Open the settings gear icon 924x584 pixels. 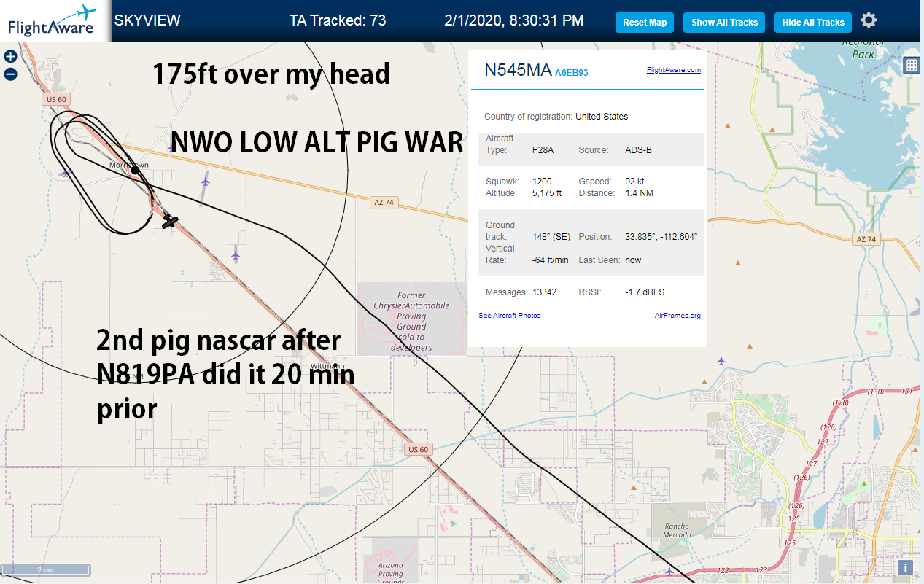pos(869,20)
